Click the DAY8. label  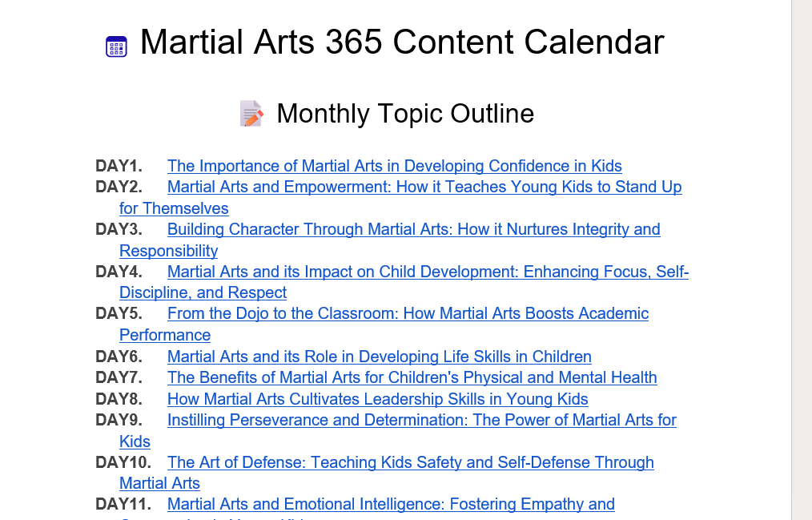tap(119, 399)
